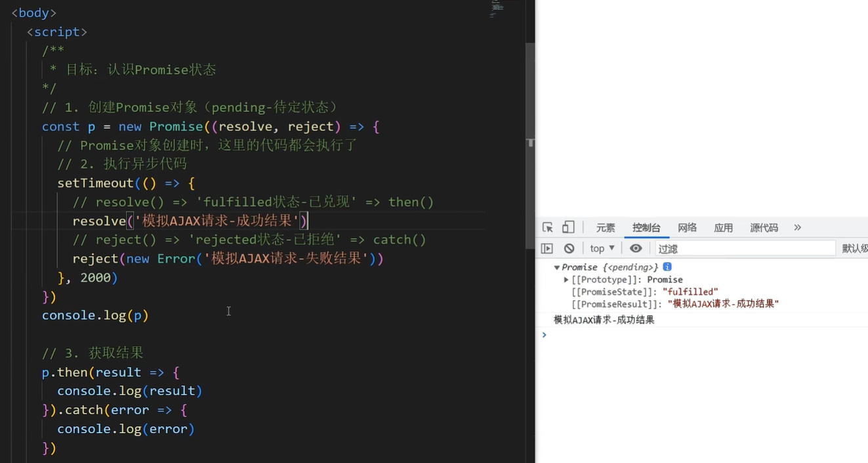
Task: Click the blue info icon beside Promise
Action: [x=667, y=267]
